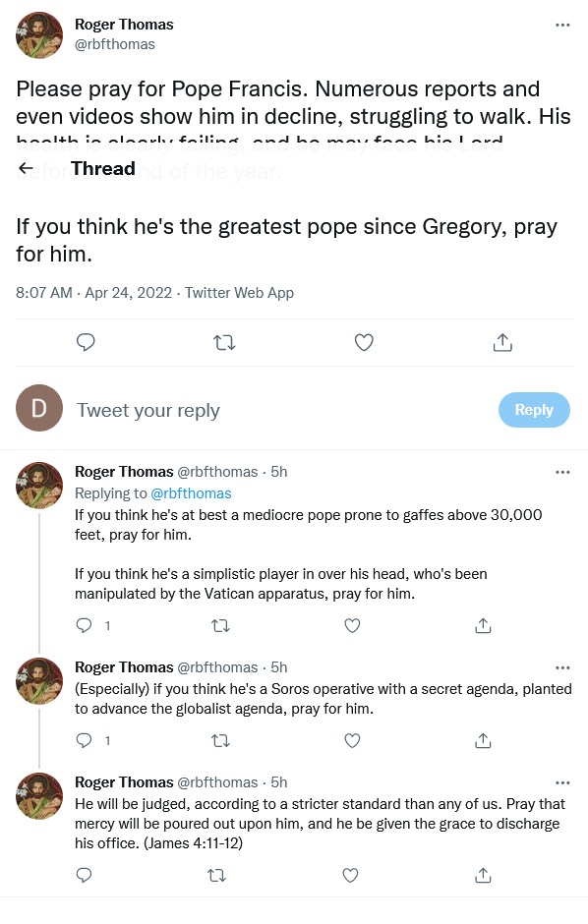Like the 'mediocre pope' reply tweet
This screenshot has width=588, height=924.
point(352,626)
